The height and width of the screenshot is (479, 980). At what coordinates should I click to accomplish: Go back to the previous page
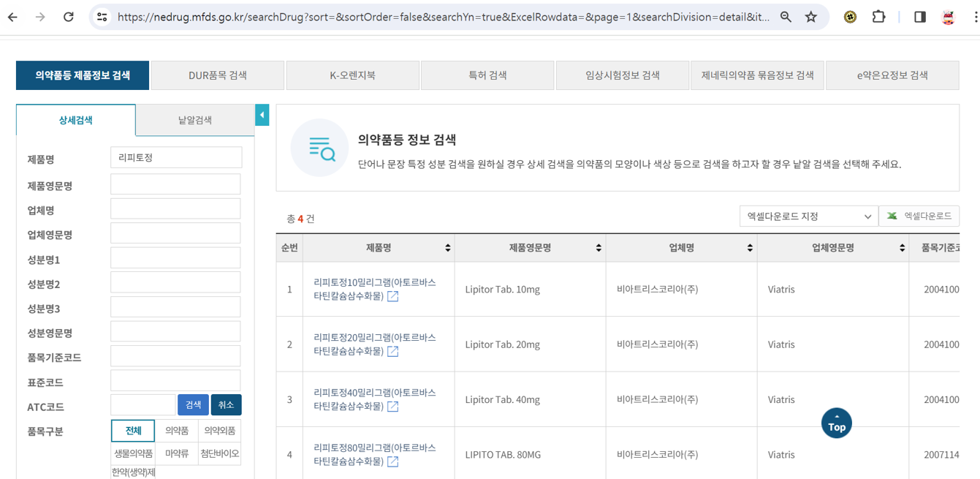click(x=12, y=17)
